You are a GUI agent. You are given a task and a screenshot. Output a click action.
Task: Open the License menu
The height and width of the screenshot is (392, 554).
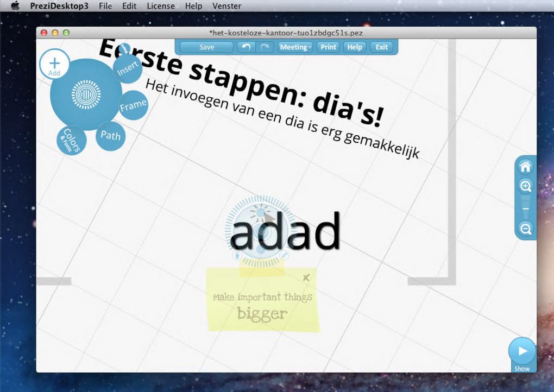point(161,6)
